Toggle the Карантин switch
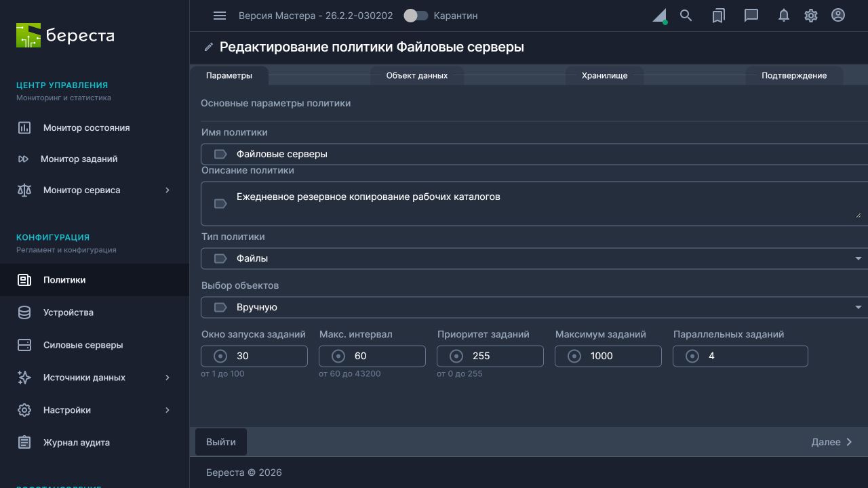The width and height of the screenshot is (868, 488). 416,16
